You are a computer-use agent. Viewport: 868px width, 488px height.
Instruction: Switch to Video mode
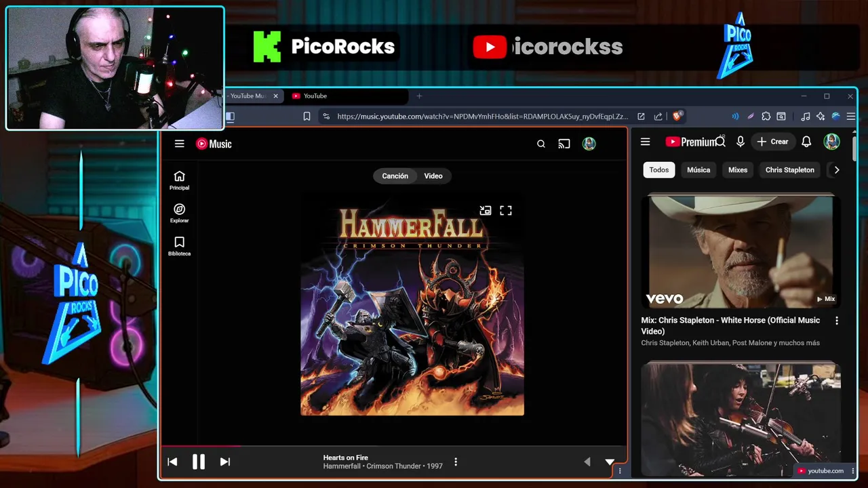(x=433, y=176)
